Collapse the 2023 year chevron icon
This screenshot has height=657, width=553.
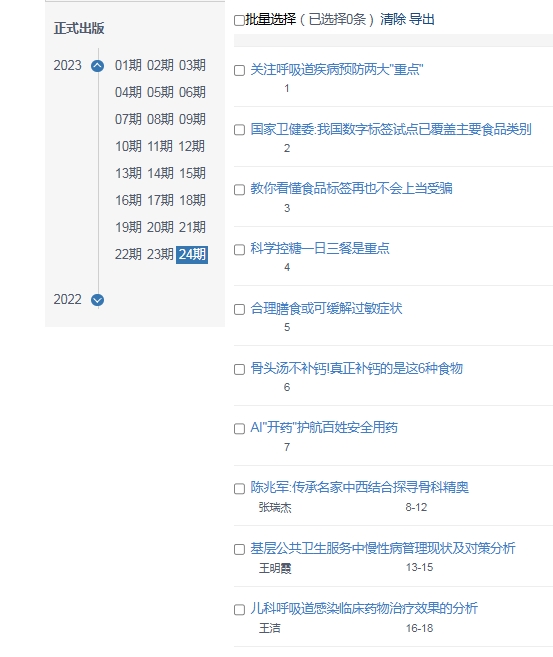[98, 66]
